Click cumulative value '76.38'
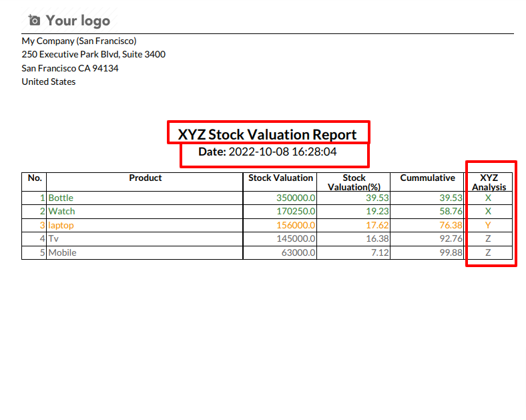526x420 pixels. 451,226
